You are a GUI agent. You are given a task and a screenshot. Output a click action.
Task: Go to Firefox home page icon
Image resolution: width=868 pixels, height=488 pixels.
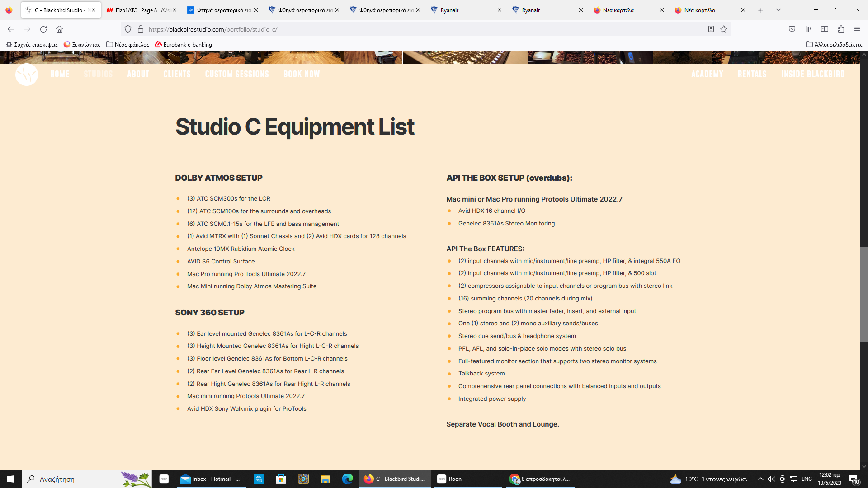click(59, 29)
